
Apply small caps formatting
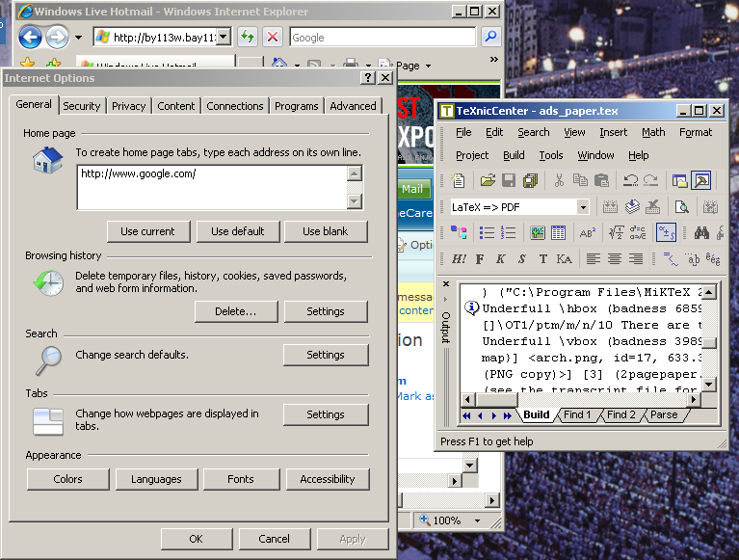point(565,258)
